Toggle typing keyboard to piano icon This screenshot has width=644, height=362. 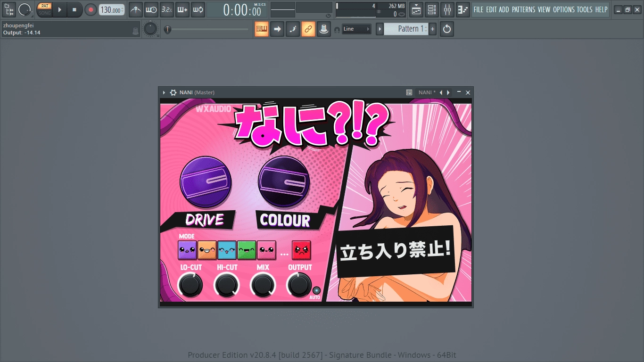(x=262, y=29)
